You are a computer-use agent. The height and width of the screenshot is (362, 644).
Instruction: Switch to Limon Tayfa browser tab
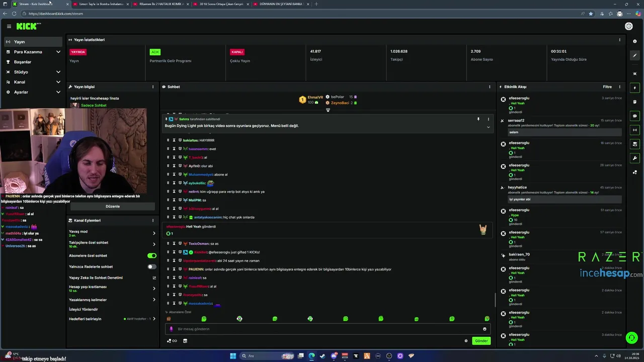[x=101, y=4]
